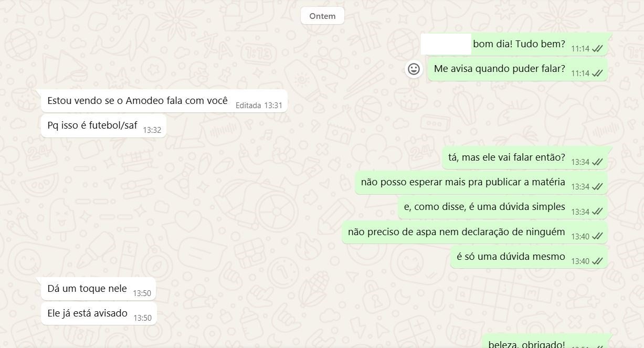
Task: Click checkmarks next to 'publicar a matéria'
Action: coord(597,187)
